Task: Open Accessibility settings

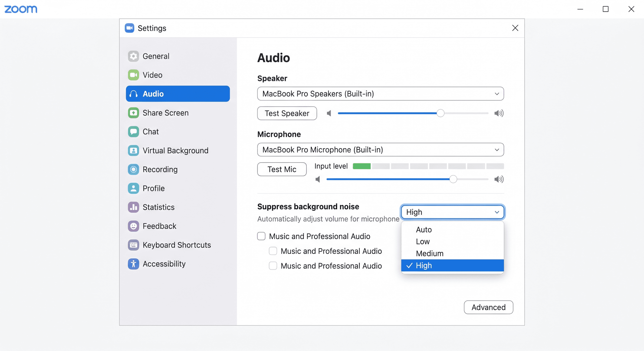Action: [178, 264]
